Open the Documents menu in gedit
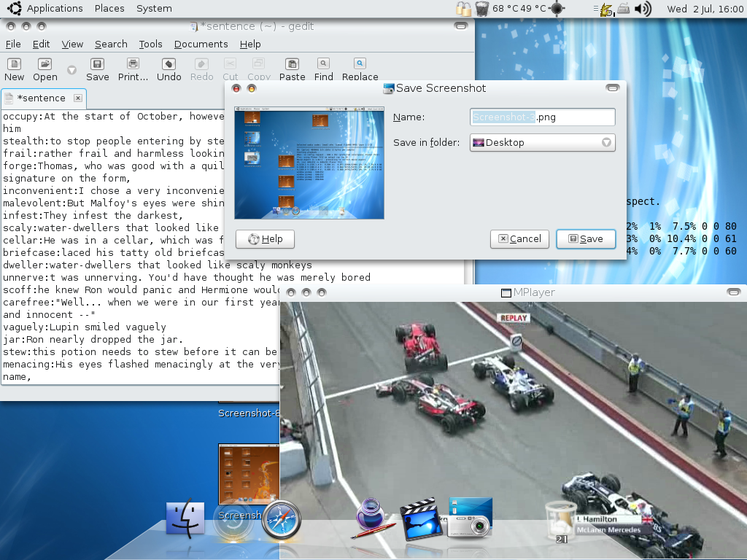This screenshot has height=560, width=747. [x=201, y=44]
